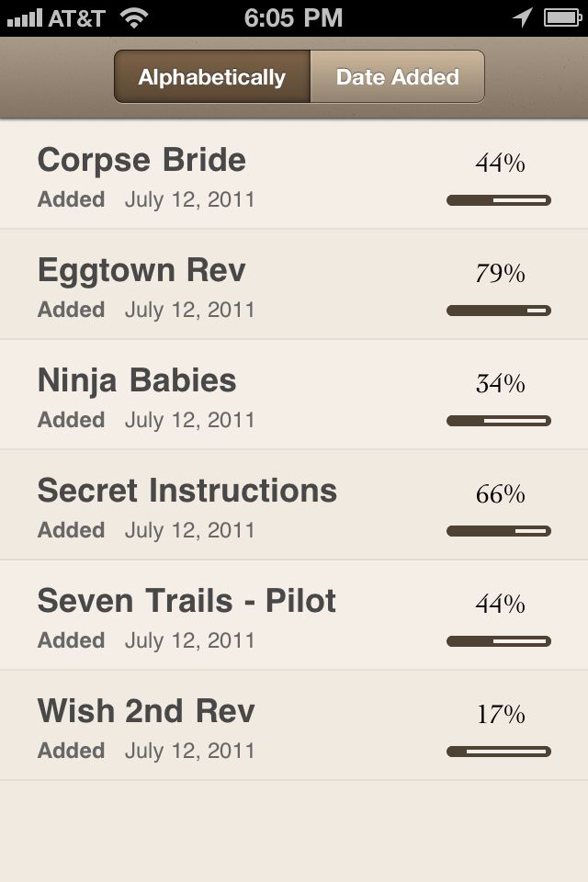Image resolution: width=588 pixels, height=882 pixels.
Task: Tap the Wi-Fi icon in status bar
Action: click(x=134, y=18)
